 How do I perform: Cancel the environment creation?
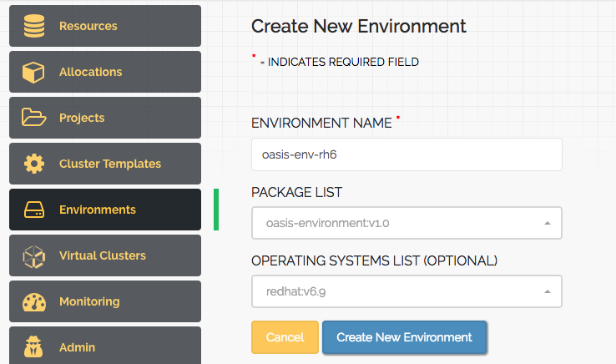pyautogui.click(x=285, y=337)
